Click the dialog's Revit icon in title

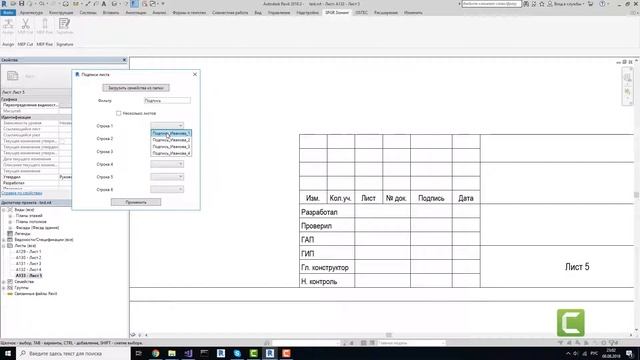pos(77,74)
